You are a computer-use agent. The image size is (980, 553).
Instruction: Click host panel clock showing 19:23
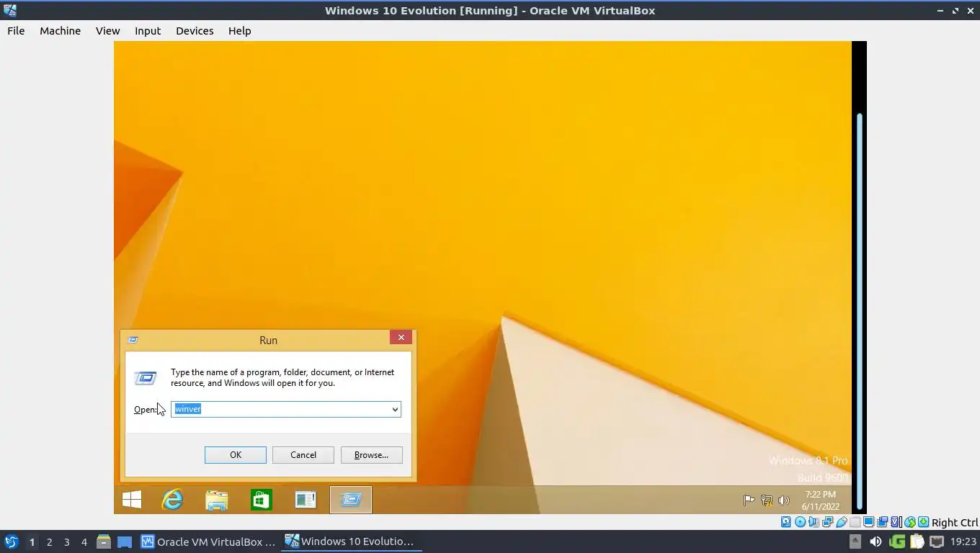(963, 541)
